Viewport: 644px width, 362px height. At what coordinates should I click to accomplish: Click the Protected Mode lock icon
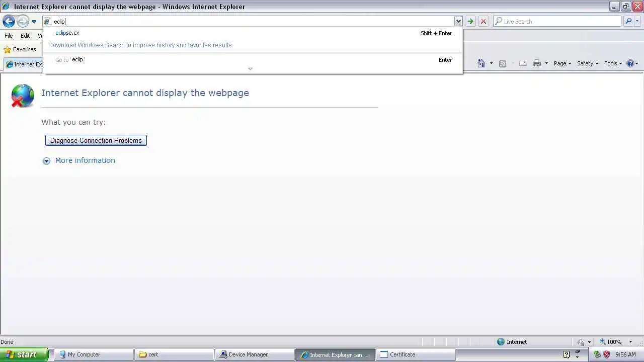coord(582,342)
